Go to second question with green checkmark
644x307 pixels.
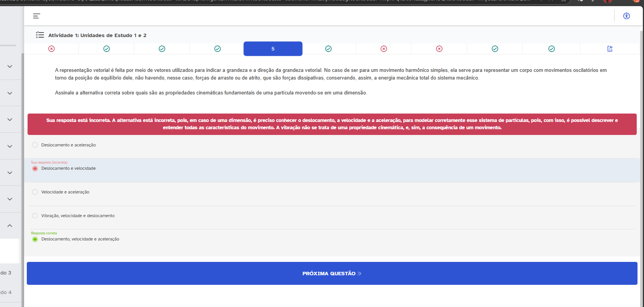(106, 49)
